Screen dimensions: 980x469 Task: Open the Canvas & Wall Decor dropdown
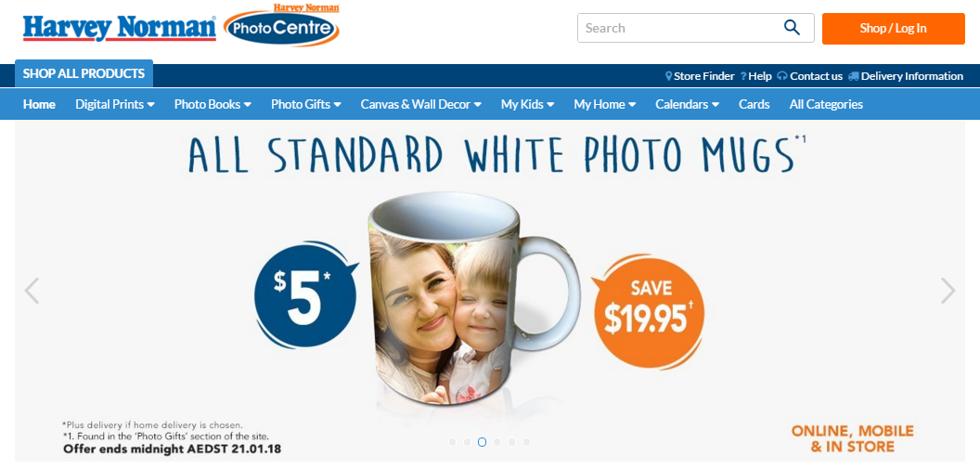(420, 104)
